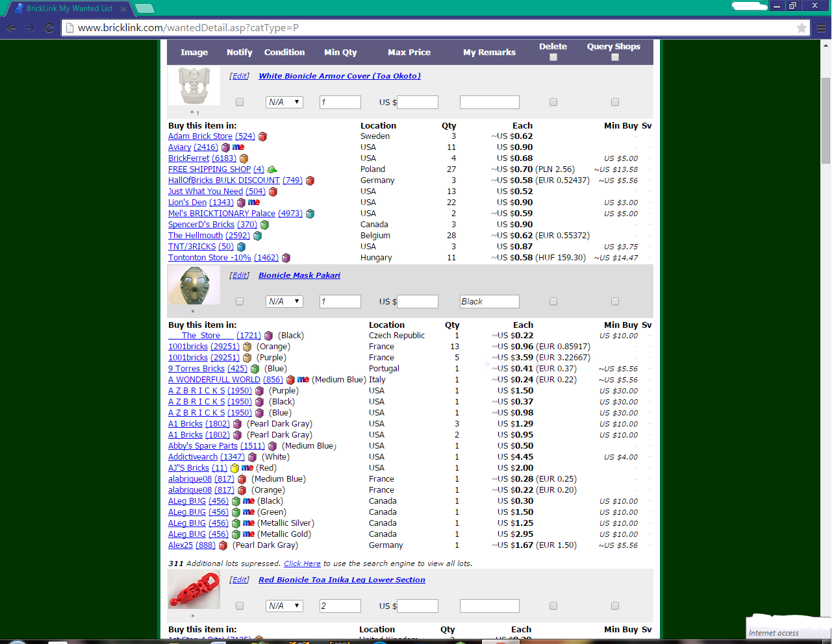This screenshot has height=644, width=834.
Task: Click the Bionicle Mask Pakari thumbnail image
Action: click(x=194, y=285)
